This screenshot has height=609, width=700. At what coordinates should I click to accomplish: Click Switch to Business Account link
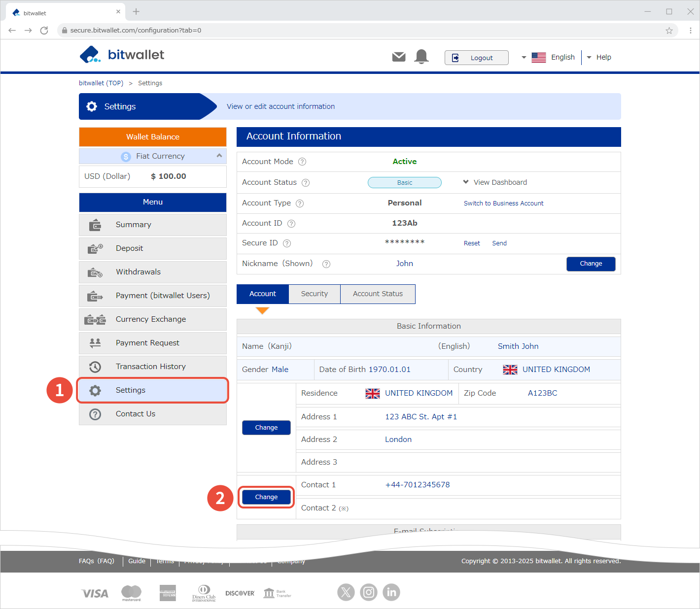503,203
